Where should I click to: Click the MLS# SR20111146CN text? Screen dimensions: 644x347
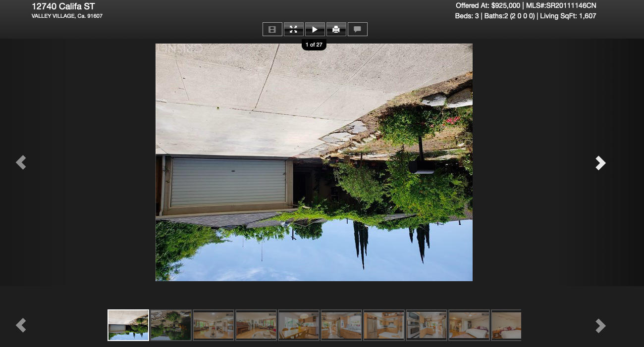click(x=561, y=5)
